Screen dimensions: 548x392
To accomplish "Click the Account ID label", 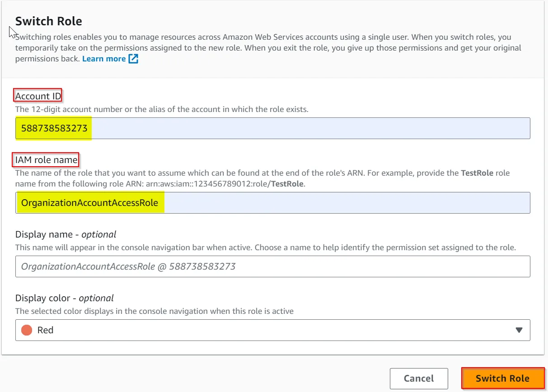I will (38, 96).
